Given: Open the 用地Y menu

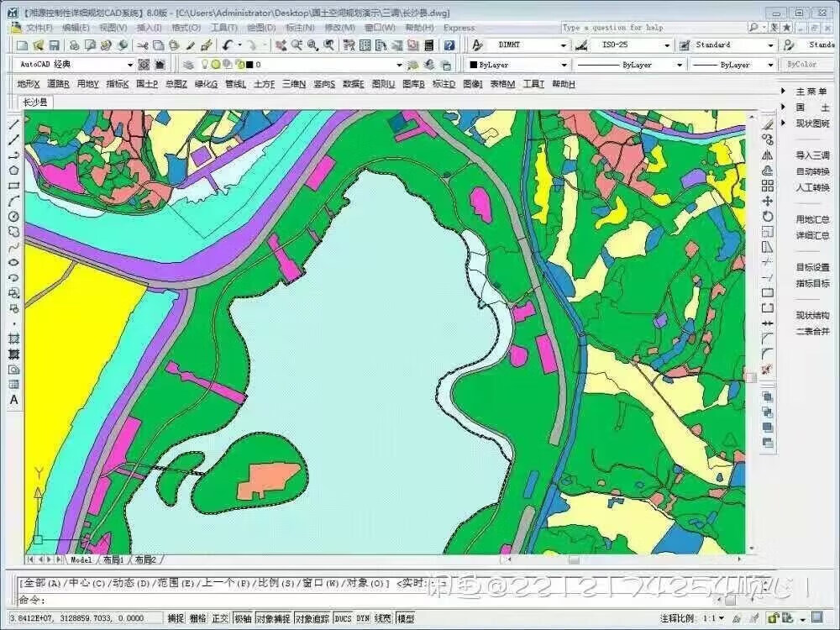Looking at the screenshot, I should [x=87, y=84].
